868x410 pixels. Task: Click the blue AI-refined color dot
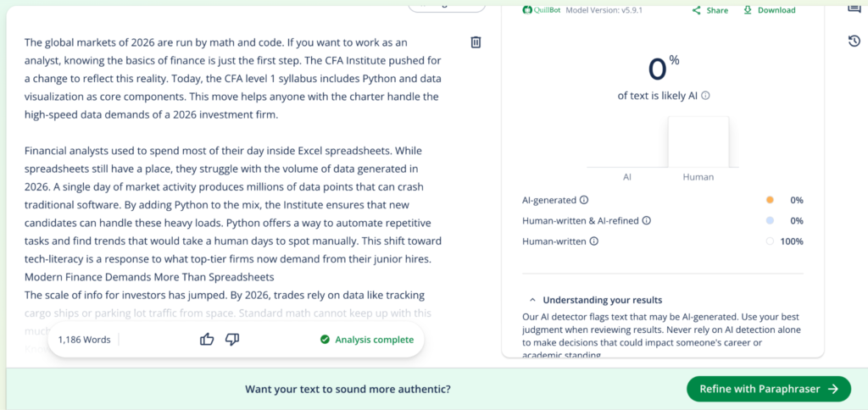point(770,221)
